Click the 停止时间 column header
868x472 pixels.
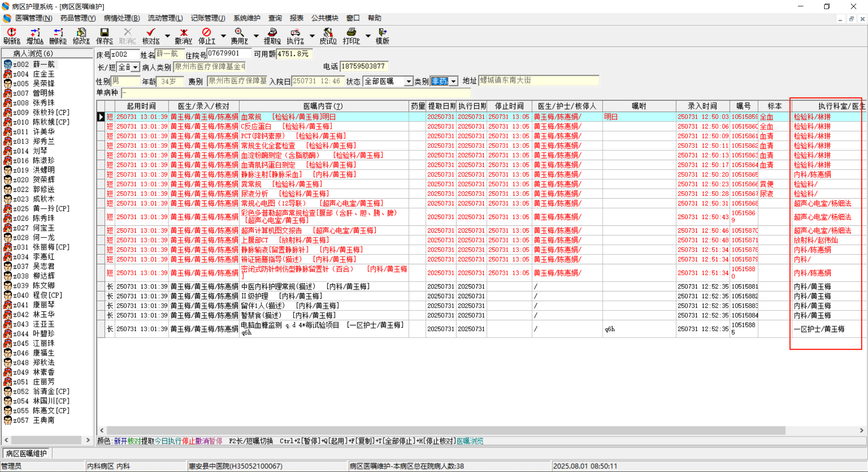tap(509, 106)
